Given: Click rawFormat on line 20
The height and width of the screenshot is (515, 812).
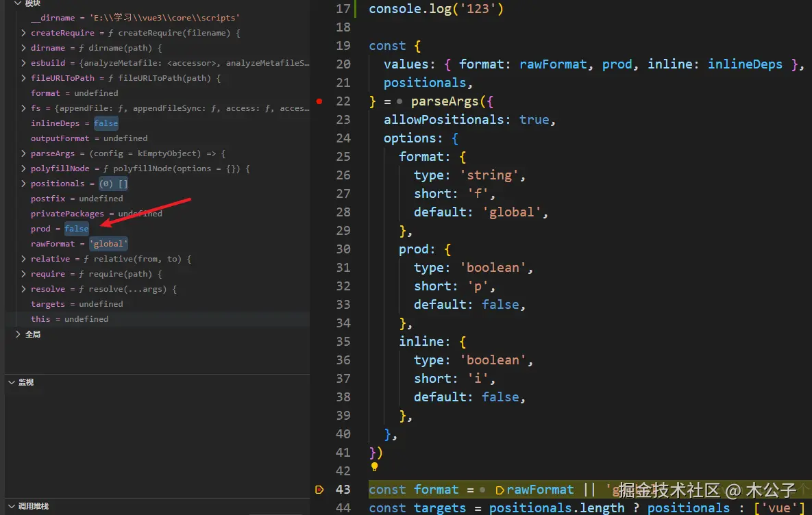Looking at the screenshot, I should tap(553, 64).
